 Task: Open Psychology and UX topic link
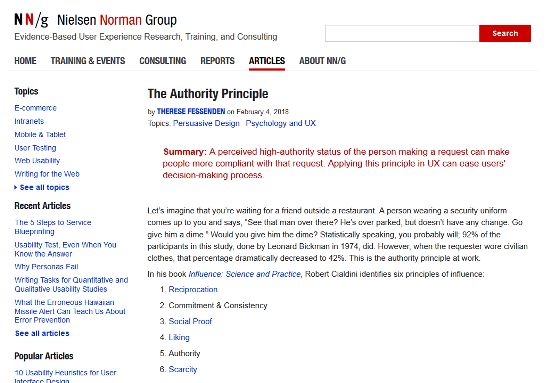coord(281,123)
